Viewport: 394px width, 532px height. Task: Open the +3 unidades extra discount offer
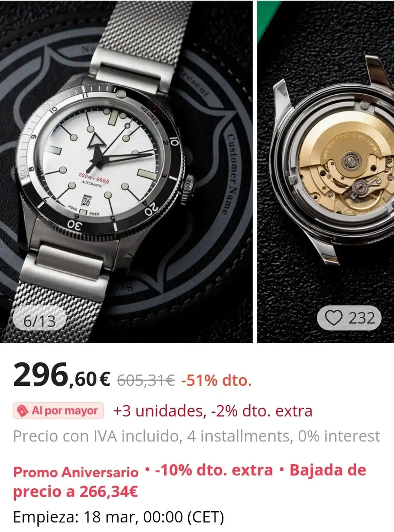213,411
